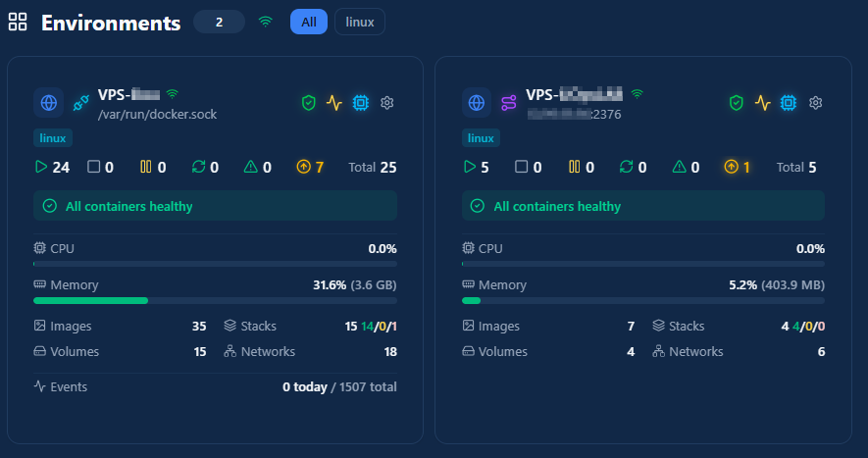The height and width of the screenshot is (458, 868).
Task: Click Events row 0 today / 1507 total
Action: 216,386
